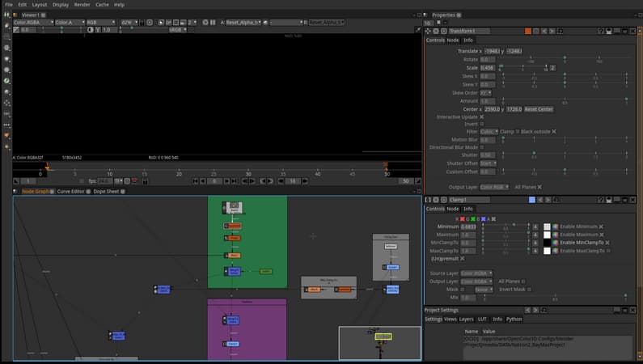This screenshot has height=364, width=643.
Task: Open the Minimum color picker icon
Action: (x=554, y=226)
